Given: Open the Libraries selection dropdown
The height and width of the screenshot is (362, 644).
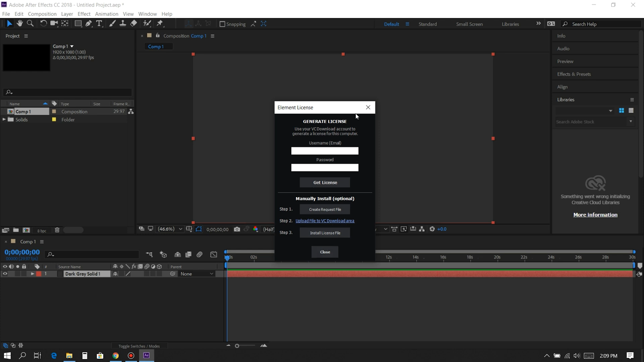Looking at the screenshot, I should pos(611,111).
